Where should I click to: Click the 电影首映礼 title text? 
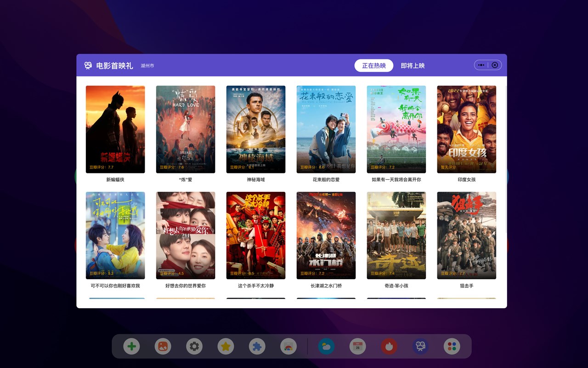point(114,65)
